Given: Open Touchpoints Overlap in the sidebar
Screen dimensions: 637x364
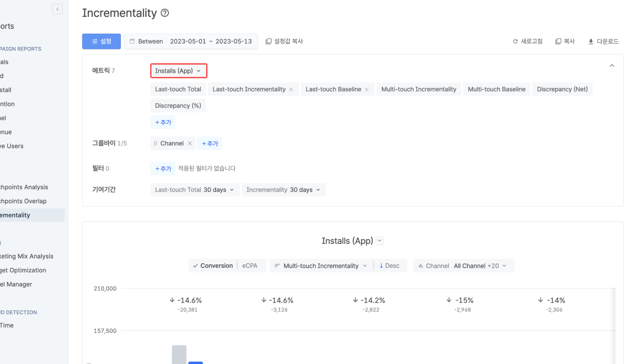Looking at the screenshot, I should (23, 201).
